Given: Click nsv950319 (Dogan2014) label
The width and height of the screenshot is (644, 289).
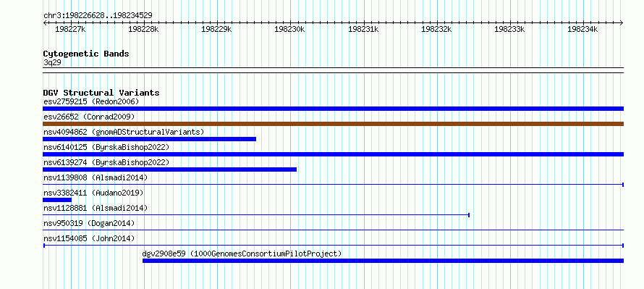Looking at the screenshot, I should pyautogui.click(x=89, y=223).
